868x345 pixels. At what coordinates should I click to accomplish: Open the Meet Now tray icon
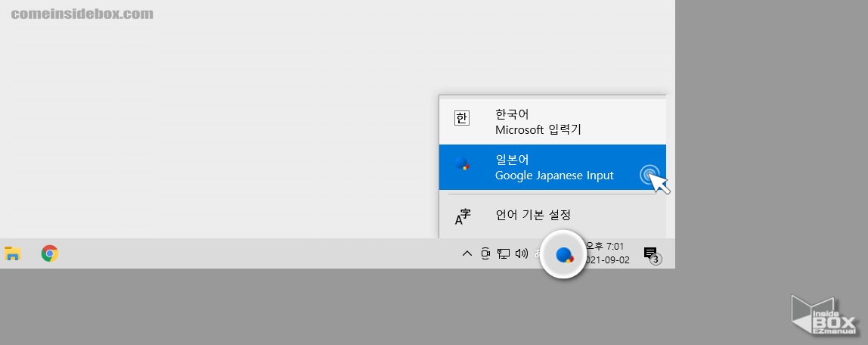[485, 253]
